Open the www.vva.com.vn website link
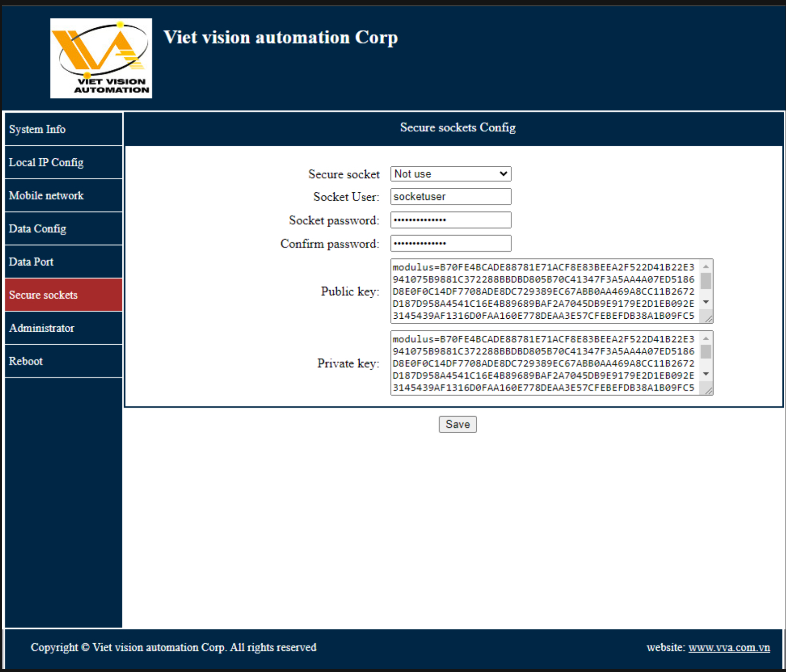 click(729, 647)
